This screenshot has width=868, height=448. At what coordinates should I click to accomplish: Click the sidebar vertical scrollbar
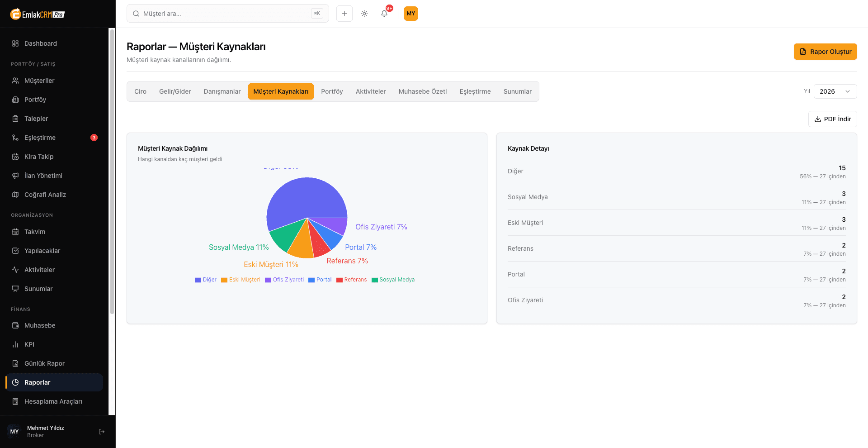(x=112, y=172)
